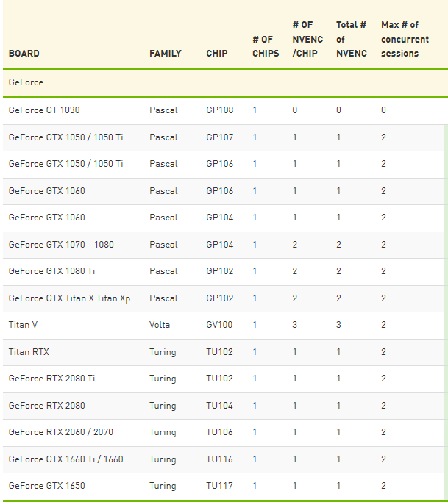Click concurrent sessions 0 in GT 1030 row
The image size is (448, 502).
click(x=383, y=110)
